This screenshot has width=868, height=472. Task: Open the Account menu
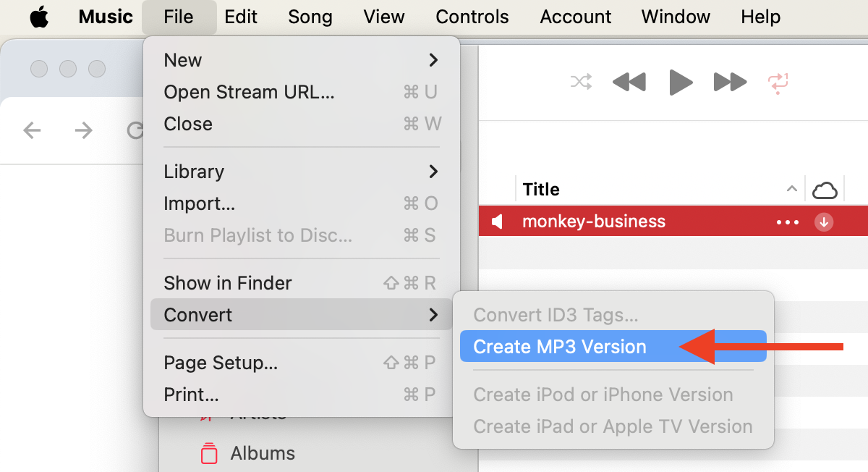pos(575,16)
